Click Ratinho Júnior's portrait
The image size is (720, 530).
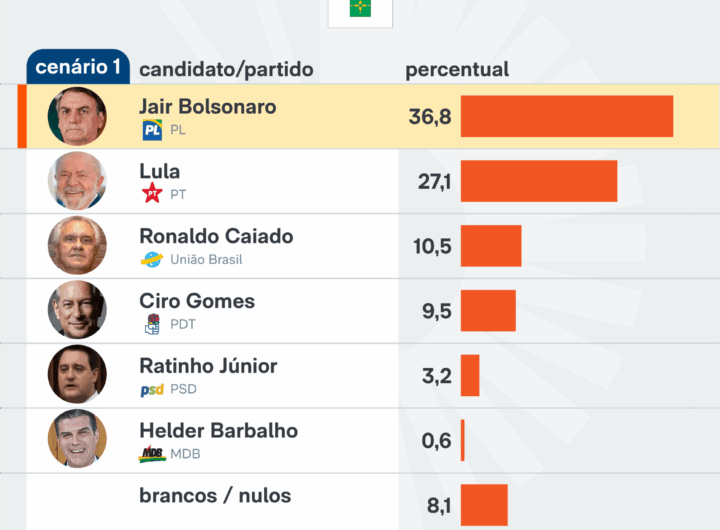click(x=77, y=375)
